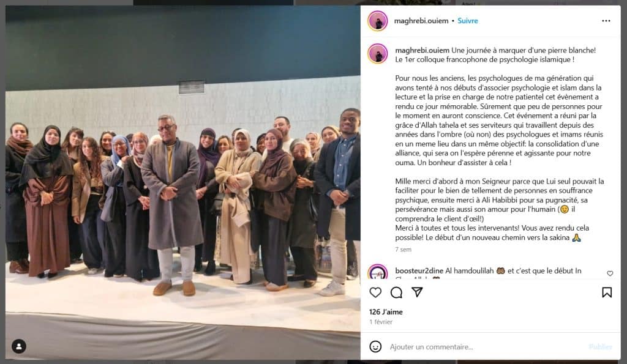Like the post with the heart icon

(x=375, y=292)
